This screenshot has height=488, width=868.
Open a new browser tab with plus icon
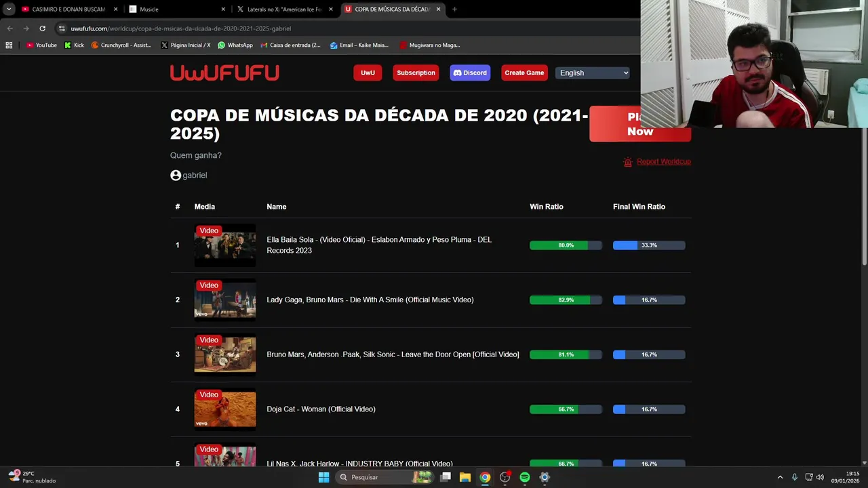click(454, 9)
